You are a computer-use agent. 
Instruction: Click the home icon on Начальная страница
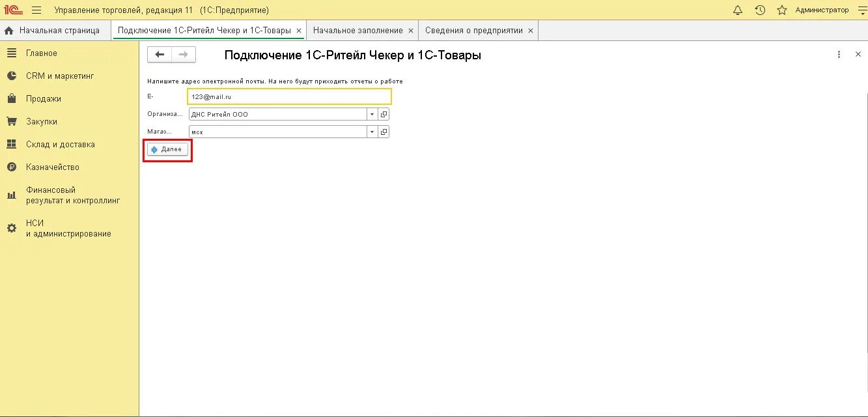[x=9, y=31]
